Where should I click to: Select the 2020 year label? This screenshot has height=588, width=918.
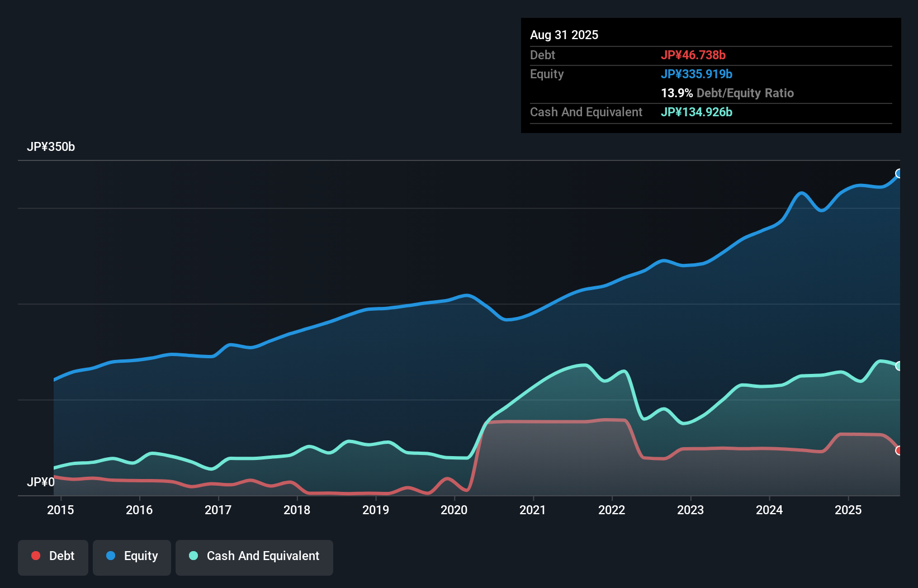(454, 510)
